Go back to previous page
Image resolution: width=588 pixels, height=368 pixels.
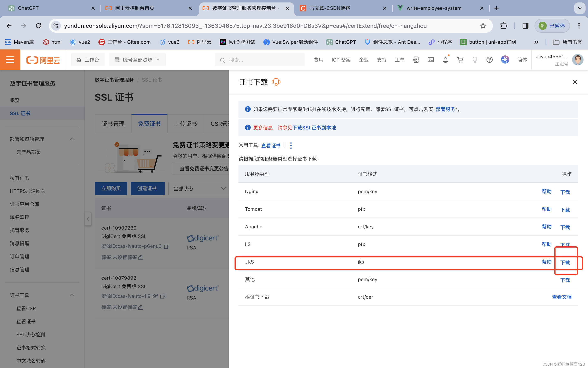pos(9,26)
